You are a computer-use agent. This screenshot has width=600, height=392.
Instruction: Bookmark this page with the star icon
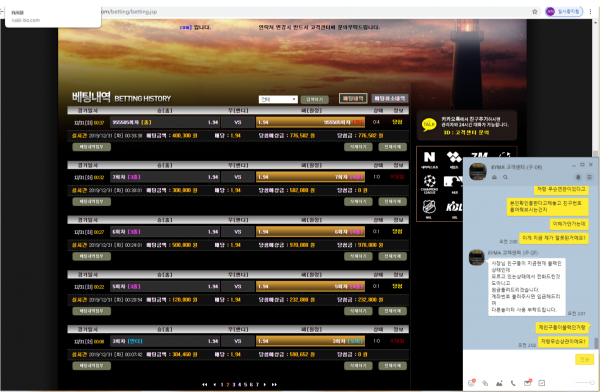point(535,11)
